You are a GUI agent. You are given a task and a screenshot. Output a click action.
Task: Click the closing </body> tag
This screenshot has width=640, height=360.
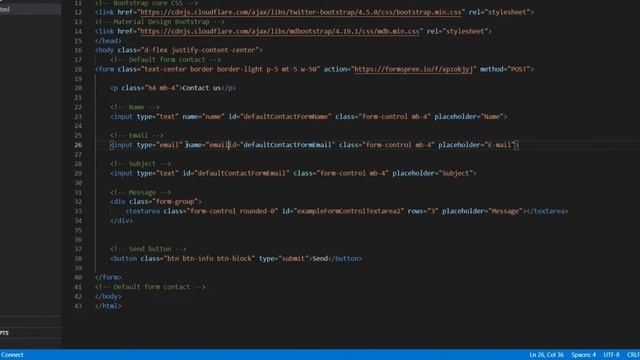(108, 296)
